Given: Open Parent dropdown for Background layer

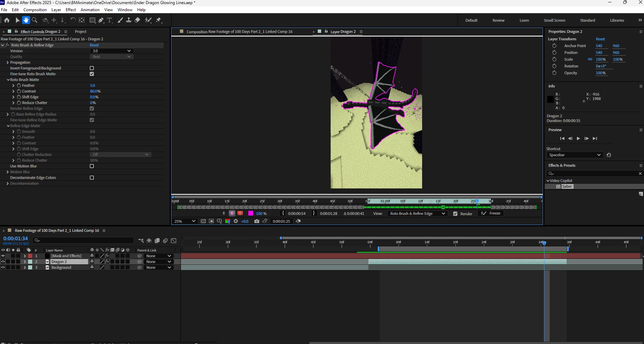Looking at the screenshot, I should [158, 267].
